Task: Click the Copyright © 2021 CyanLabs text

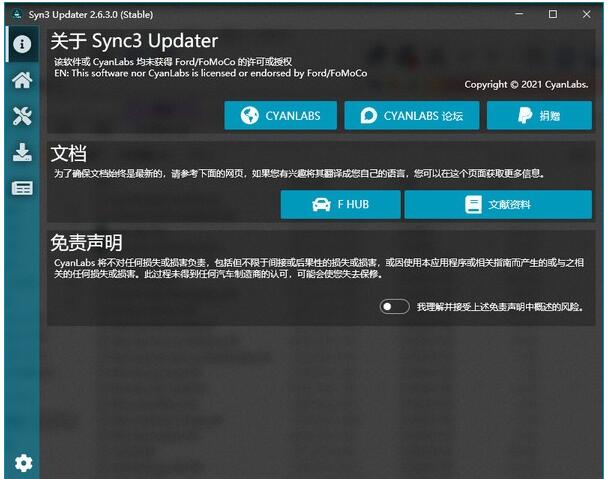Action: tap(526, 85)
